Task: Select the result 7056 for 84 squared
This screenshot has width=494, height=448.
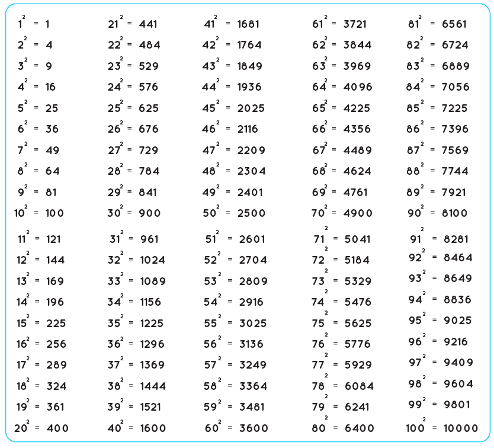Action: coord(456,87)
